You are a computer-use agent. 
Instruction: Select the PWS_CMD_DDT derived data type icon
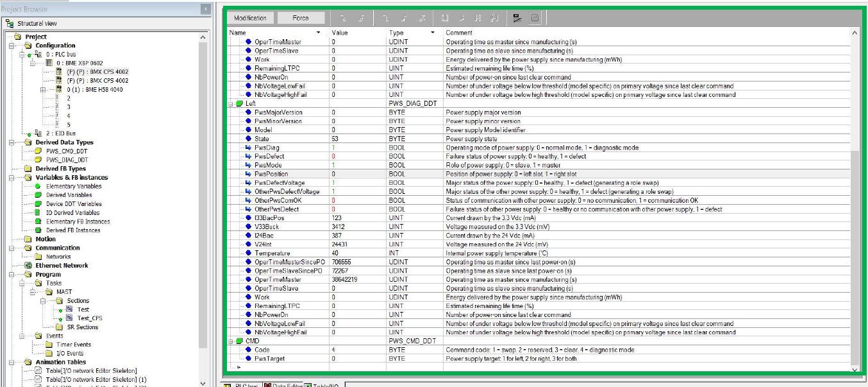click(x=38, y=151)
